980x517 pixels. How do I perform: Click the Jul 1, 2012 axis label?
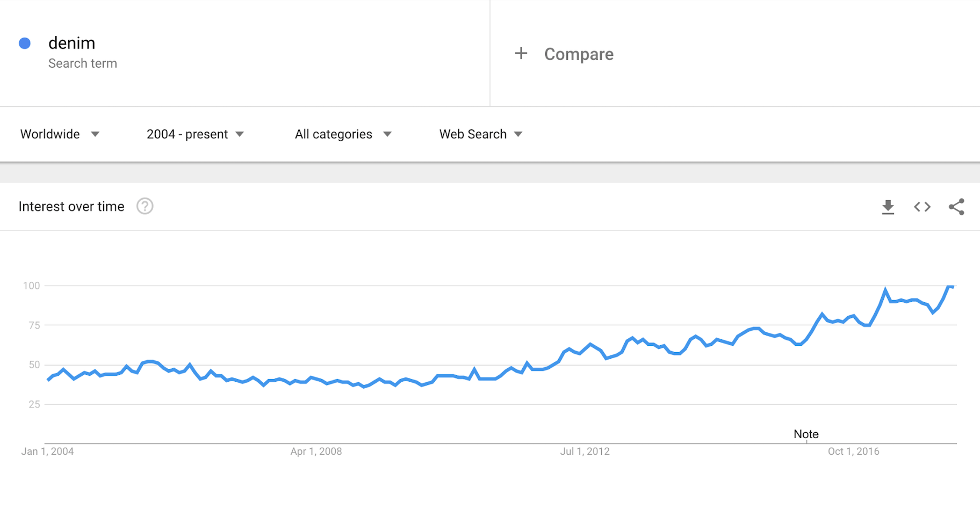[x=585, y=452]
